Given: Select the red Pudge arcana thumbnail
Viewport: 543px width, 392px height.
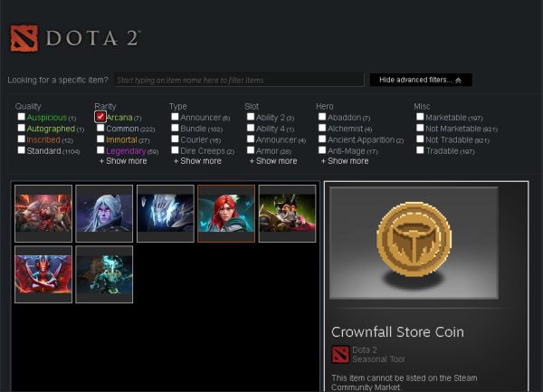Looking at the screenshot, I should [43, 214].
